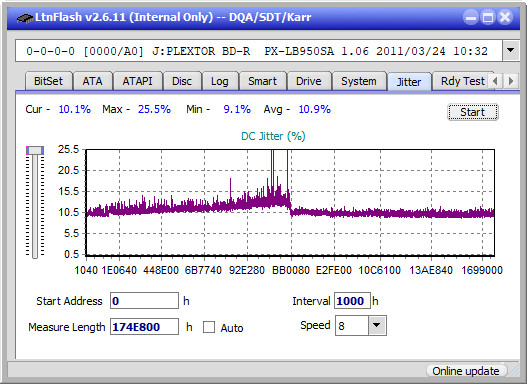
Task: Click the DC Jitter (%) chart title
Action: point(273,136)
